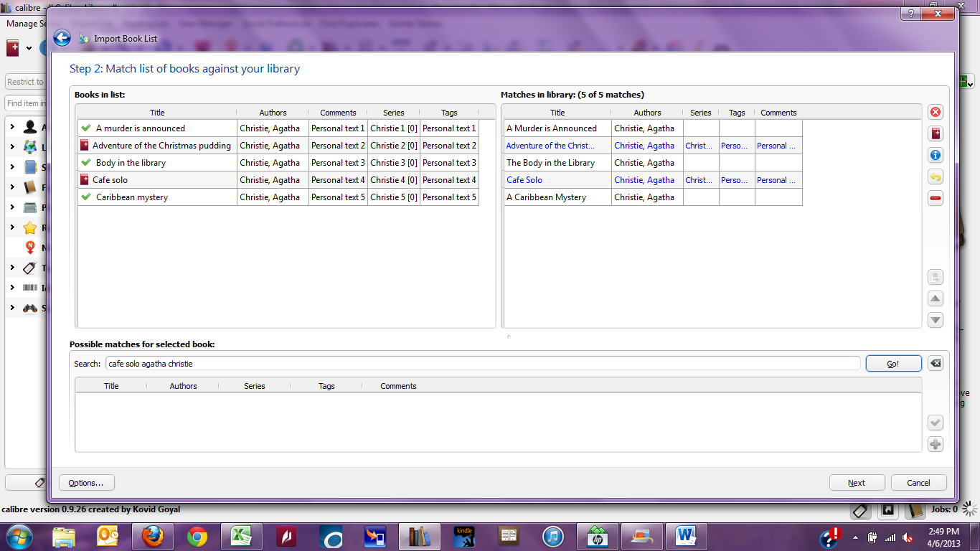
Task: Open book info via the blue i icon
Action: click(936, 155)
